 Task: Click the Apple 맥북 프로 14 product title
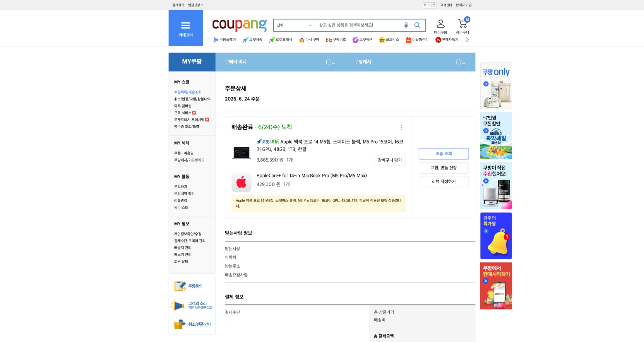[x=330, y=146]
